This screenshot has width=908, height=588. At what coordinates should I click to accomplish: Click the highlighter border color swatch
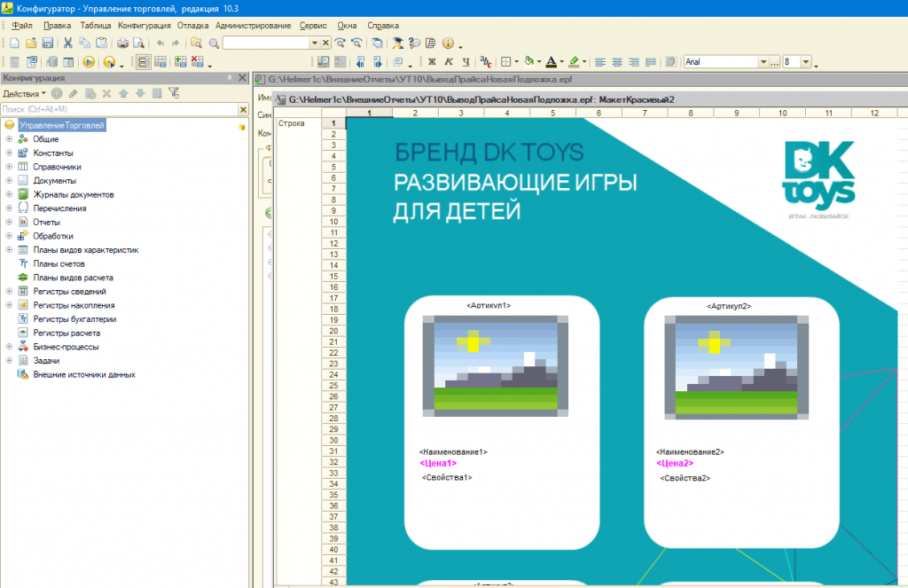coord(574,62)
